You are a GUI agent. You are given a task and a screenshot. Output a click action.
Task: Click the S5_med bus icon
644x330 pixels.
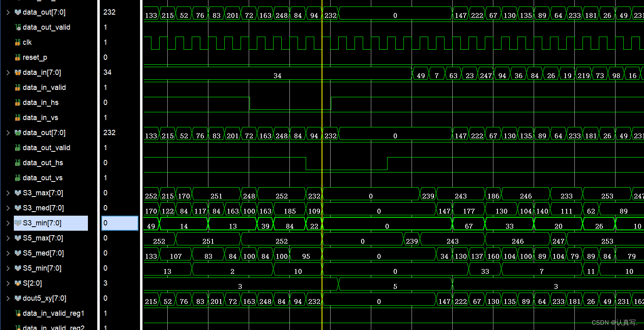[18, 253]
